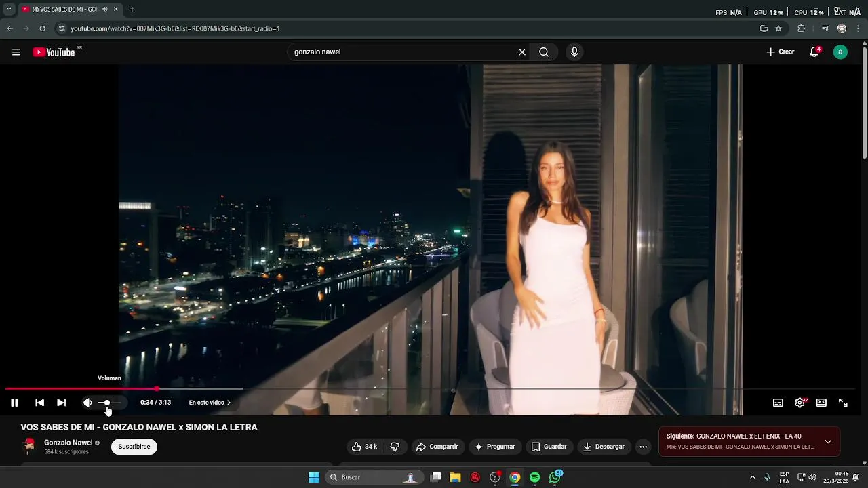
Task: Toggle subtitles on the player
Action: pyautogui.click(x=778, y=403)
